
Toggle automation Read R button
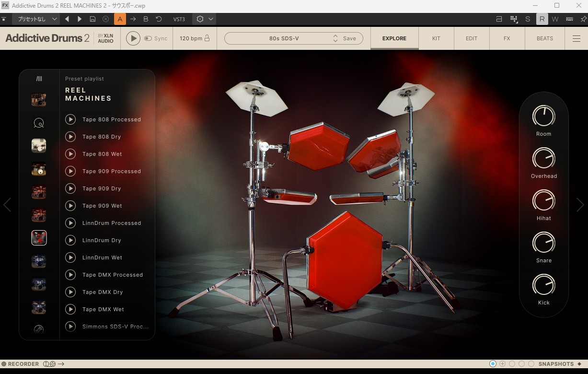pyautogui.click(x=542, y=19)
